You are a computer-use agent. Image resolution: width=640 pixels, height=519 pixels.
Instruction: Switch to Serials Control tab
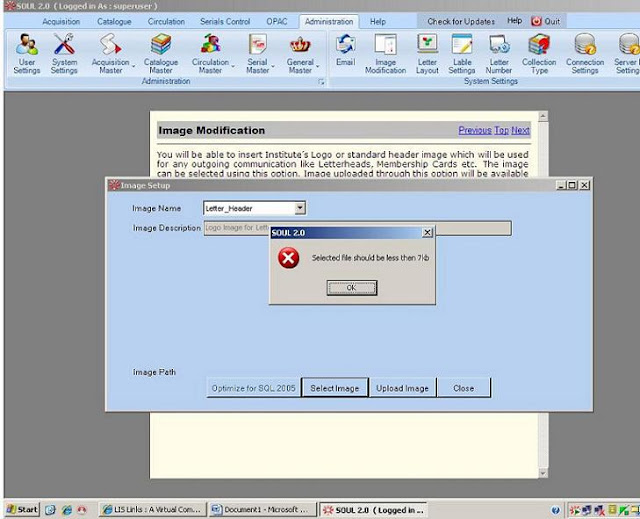tap(225, 22)
